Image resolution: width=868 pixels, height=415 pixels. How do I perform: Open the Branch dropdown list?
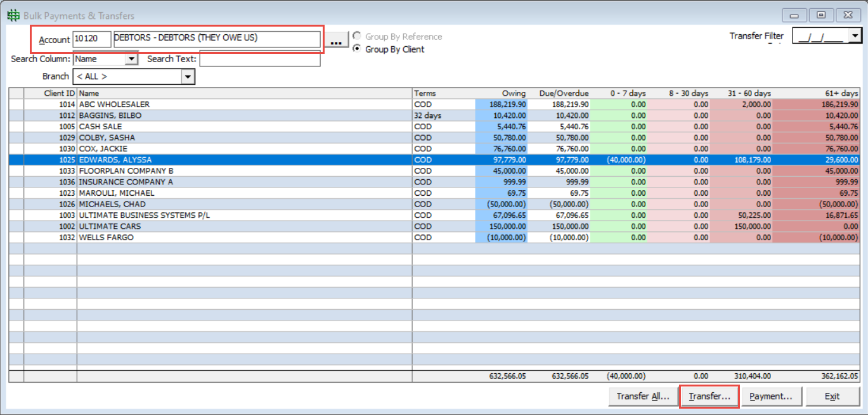click(188, 77)
